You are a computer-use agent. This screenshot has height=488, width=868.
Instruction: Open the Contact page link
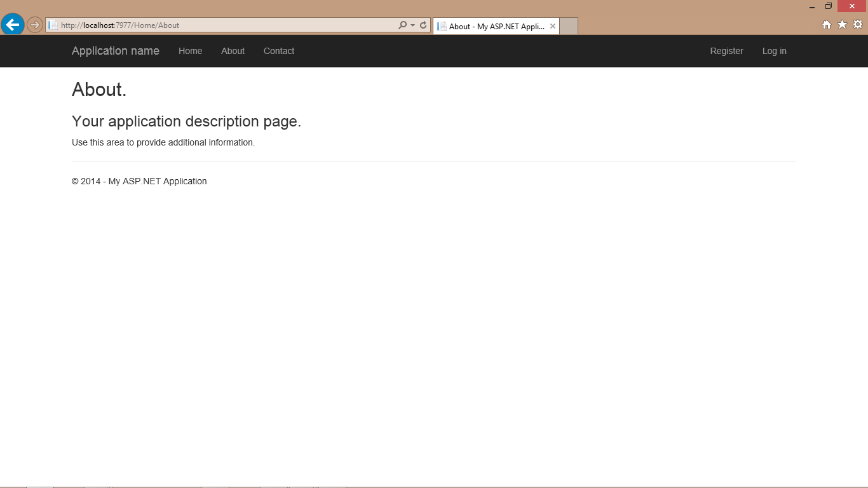pyautogui.click(x=279, y=51)
